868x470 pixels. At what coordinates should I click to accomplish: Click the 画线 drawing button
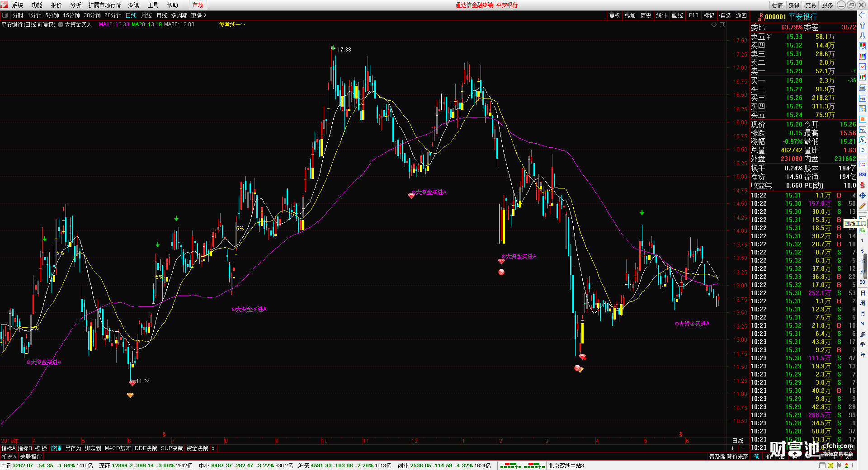[x=678, y=15]
